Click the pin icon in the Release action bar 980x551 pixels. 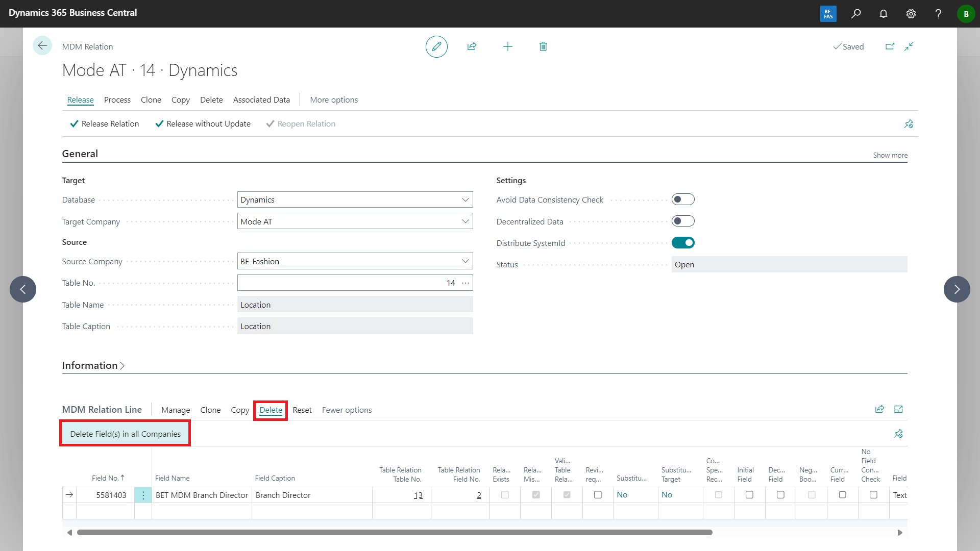909,124
